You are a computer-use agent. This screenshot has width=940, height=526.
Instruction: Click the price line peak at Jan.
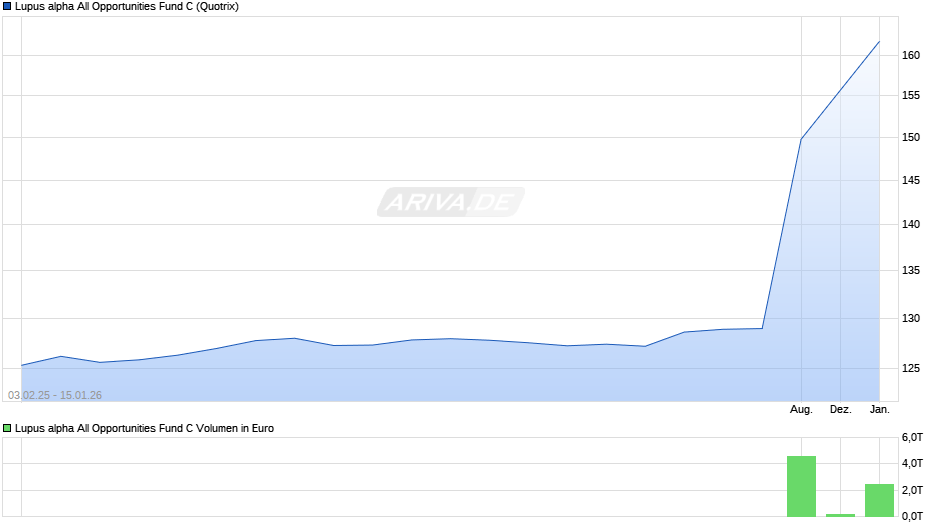[x=879, y=42]
